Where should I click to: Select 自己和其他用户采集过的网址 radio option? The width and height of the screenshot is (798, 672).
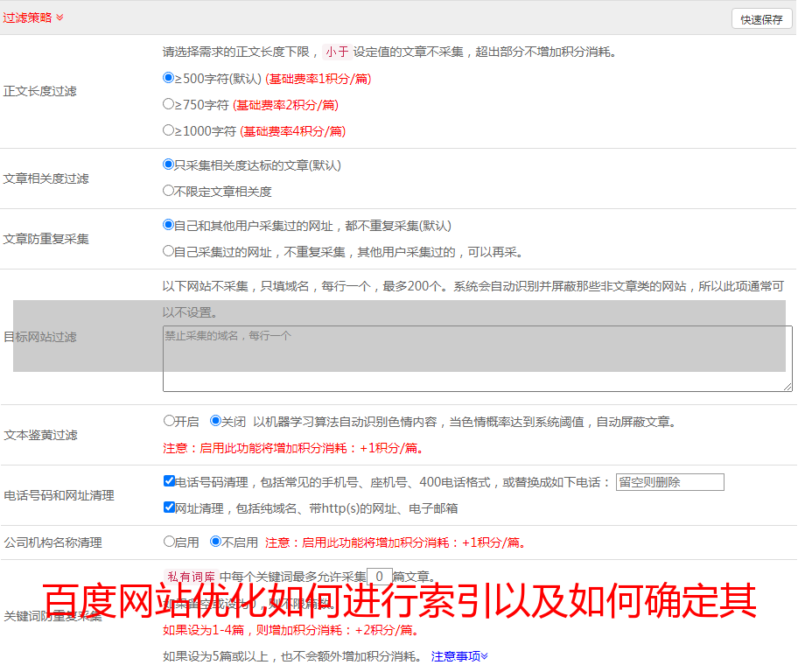pos(168,225)
